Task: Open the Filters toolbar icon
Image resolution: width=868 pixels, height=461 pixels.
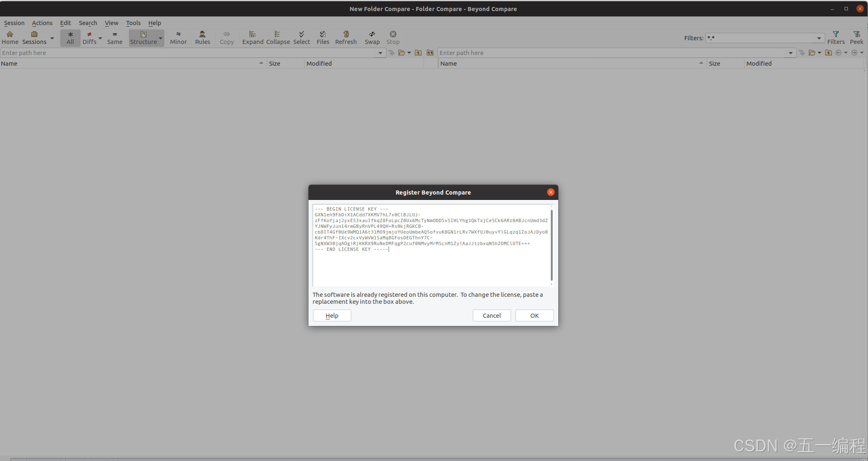Action: click(836, 38)
